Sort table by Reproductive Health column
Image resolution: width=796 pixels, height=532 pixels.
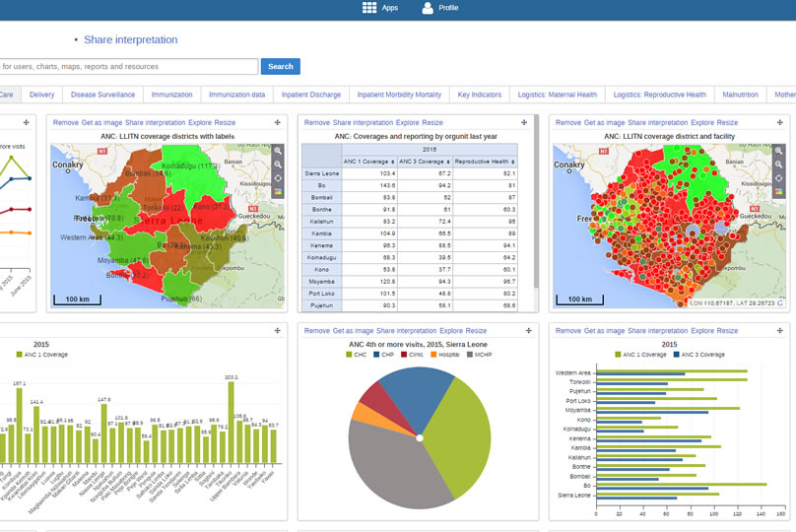pos(485,161)
